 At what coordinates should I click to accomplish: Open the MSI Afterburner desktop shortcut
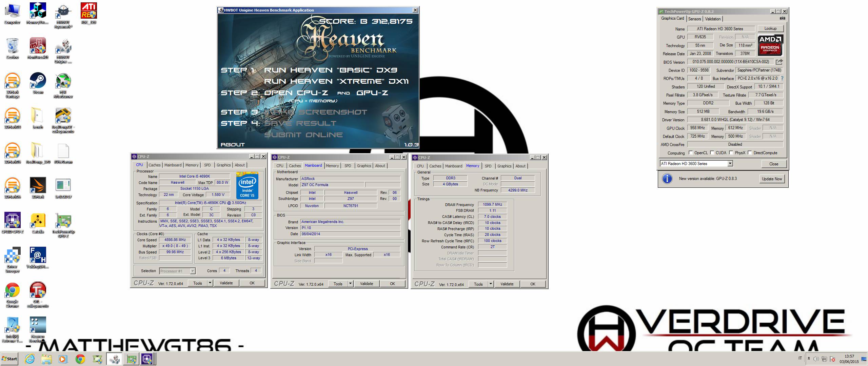(x=63, y=85)
